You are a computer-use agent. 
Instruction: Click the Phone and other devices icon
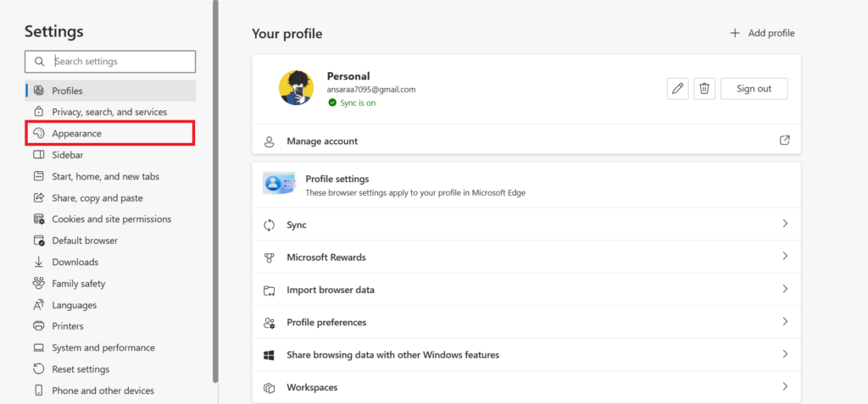(x=39, y=390)
